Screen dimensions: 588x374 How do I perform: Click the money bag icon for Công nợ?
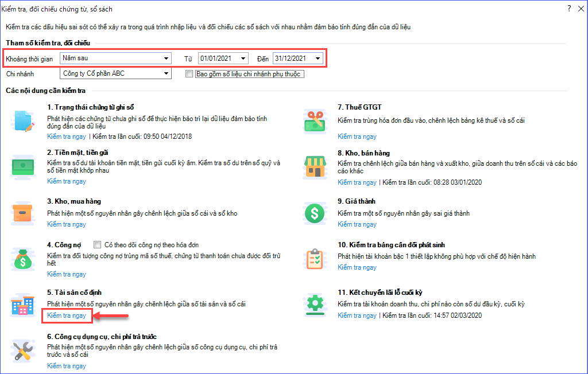point(22,259)
